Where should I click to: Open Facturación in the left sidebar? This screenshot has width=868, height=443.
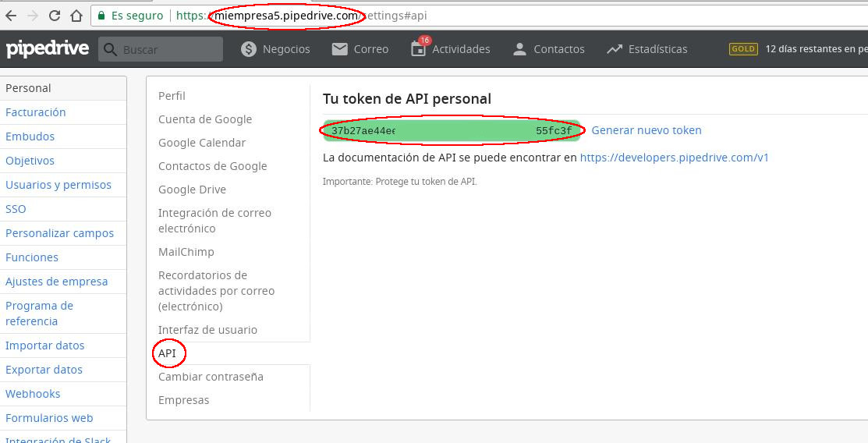36,112
